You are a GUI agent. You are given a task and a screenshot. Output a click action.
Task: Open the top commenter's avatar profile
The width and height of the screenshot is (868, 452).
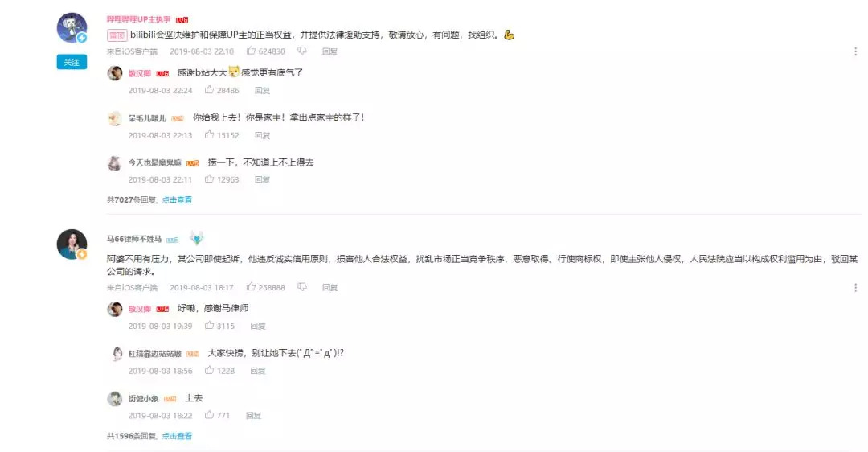click(x=72, y=27)
